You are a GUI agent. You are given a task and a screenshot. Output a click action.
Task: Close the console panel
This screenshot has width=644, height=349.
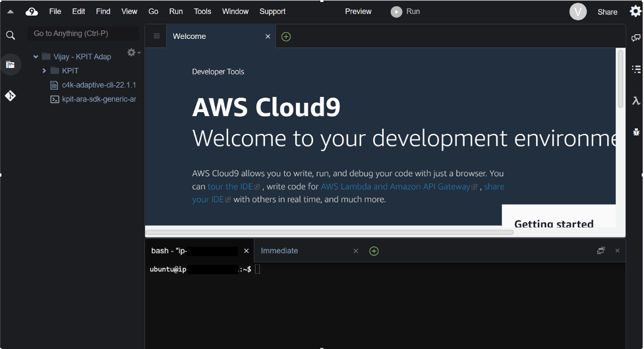point(617,250)
